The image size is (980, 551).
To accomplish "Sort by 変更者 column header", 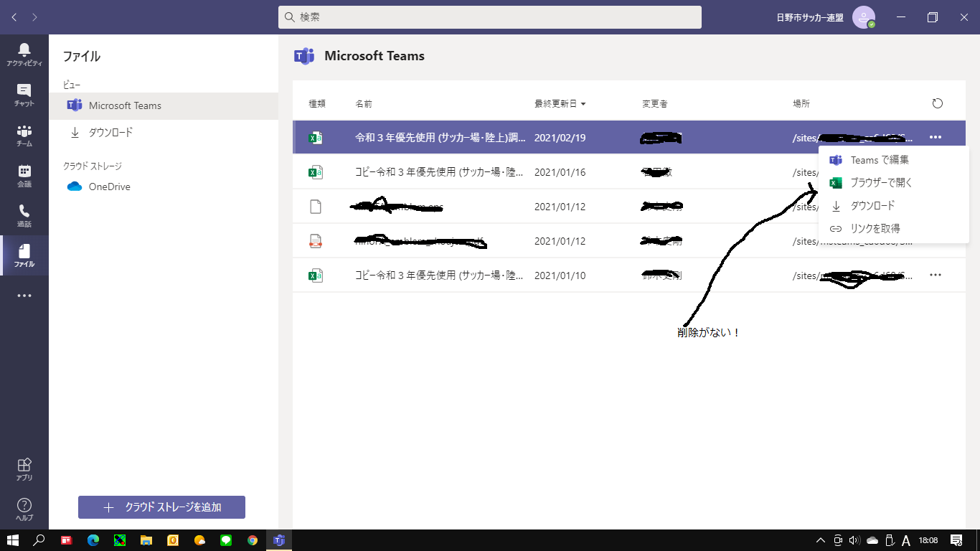I will (x=655, y=103).
